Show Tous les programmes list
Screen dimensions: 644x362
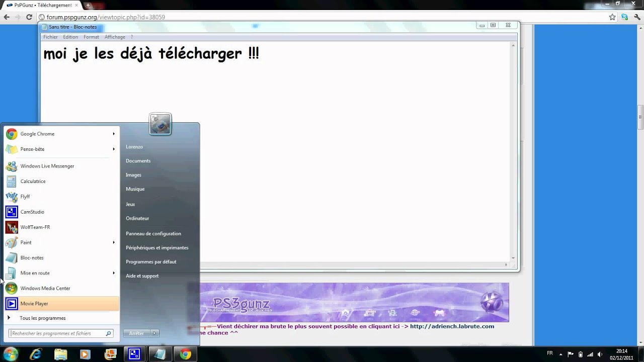42,318
